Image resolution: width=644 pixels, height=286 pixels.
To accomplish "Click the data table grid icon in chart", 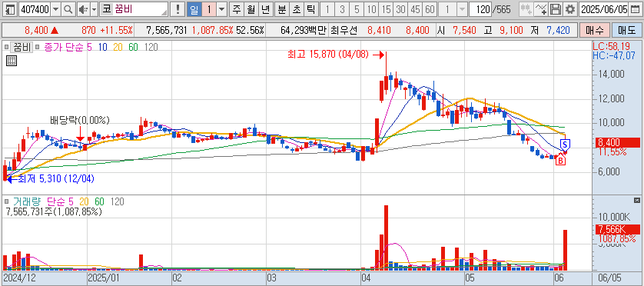I will [x=12, y=62].
